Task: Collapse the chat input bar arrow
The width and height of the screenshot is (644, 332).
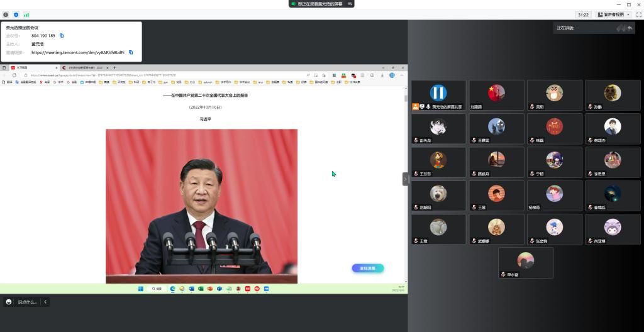Action: coord(45,302)
